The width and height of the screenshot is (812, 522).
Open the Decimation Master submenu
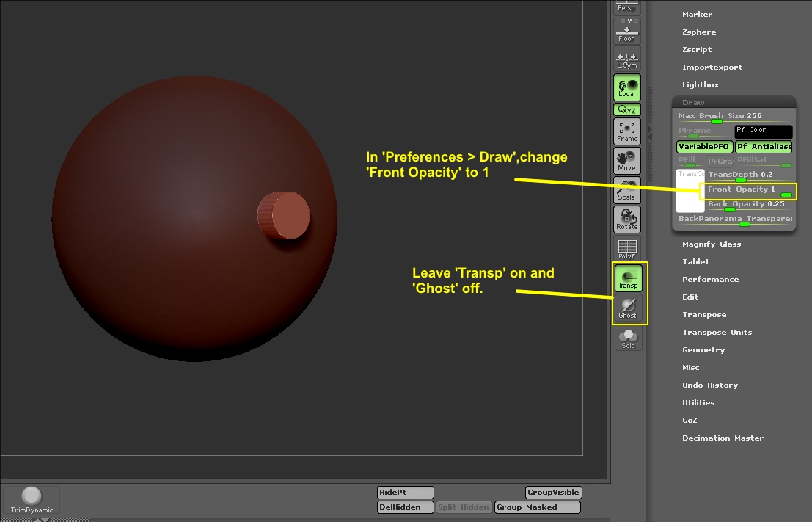tap(723, 438)
